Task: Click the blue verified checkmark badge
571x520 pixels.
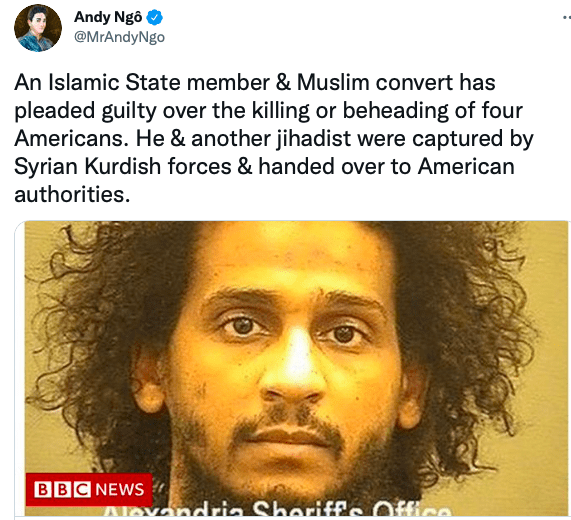Action: 155,17
